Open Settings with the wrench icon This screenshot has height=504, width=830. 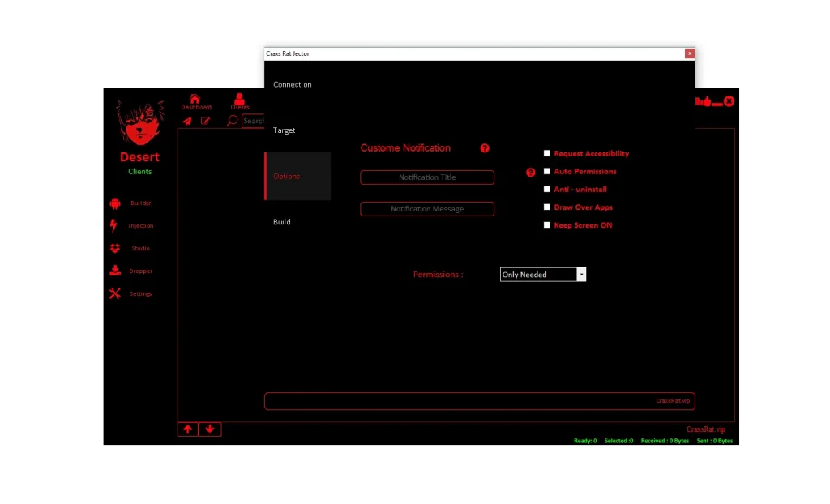click(x=115, y=294)
